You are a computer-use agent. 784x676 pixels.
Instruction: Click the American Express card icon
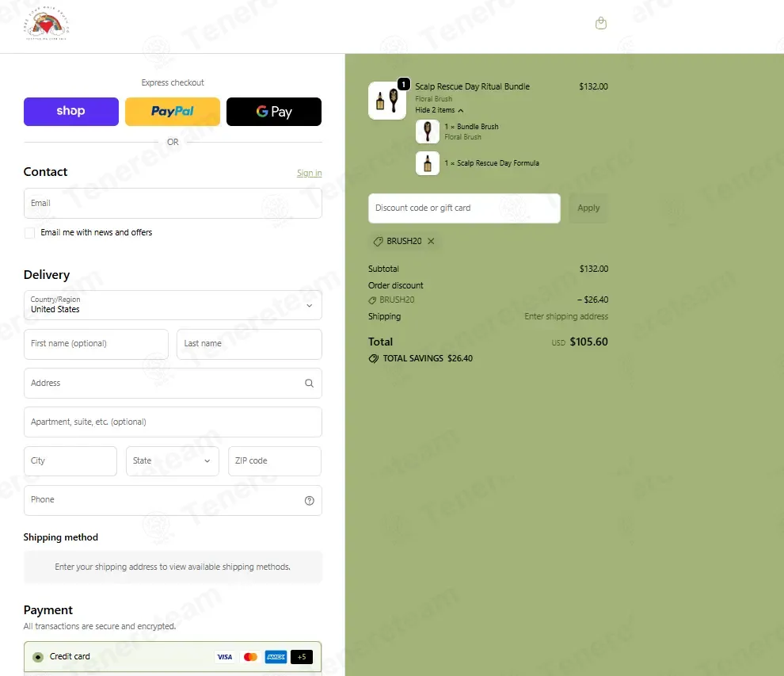tap(276, 657)
